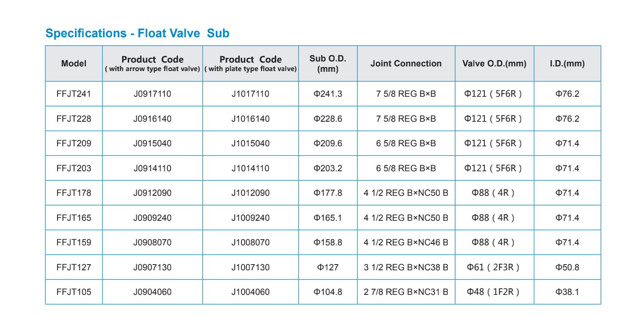Click product code J1004060

pos(250,292)
